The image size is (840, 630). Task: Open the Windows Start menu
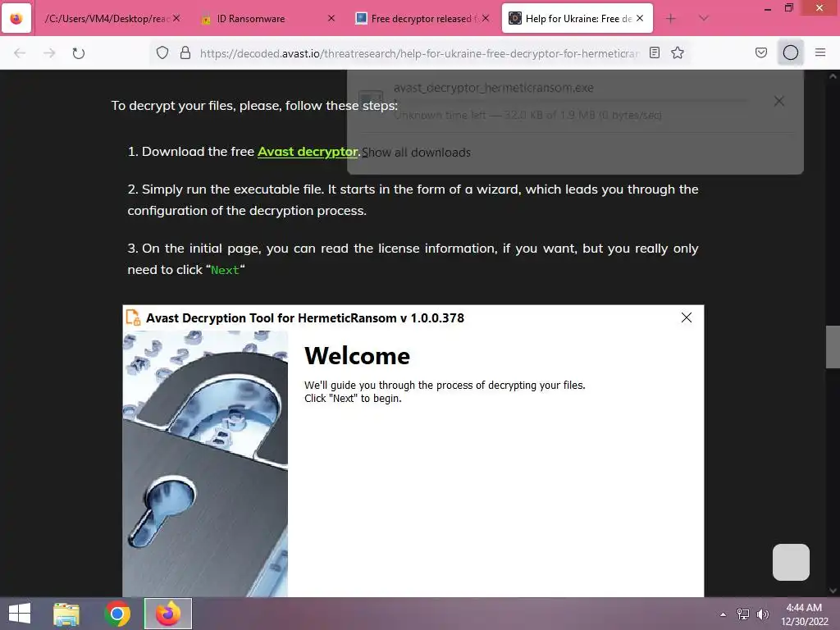pyautogui.click(x=20, y=614)
